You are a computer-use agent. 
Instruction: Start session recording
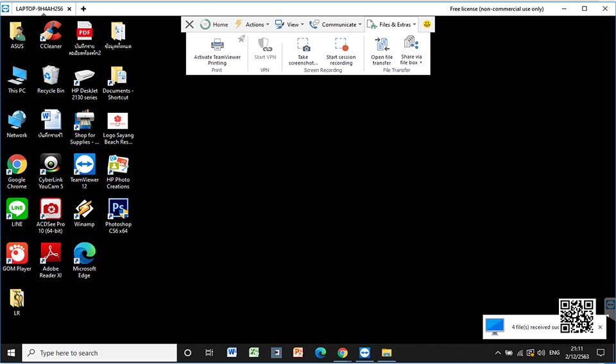341,51
